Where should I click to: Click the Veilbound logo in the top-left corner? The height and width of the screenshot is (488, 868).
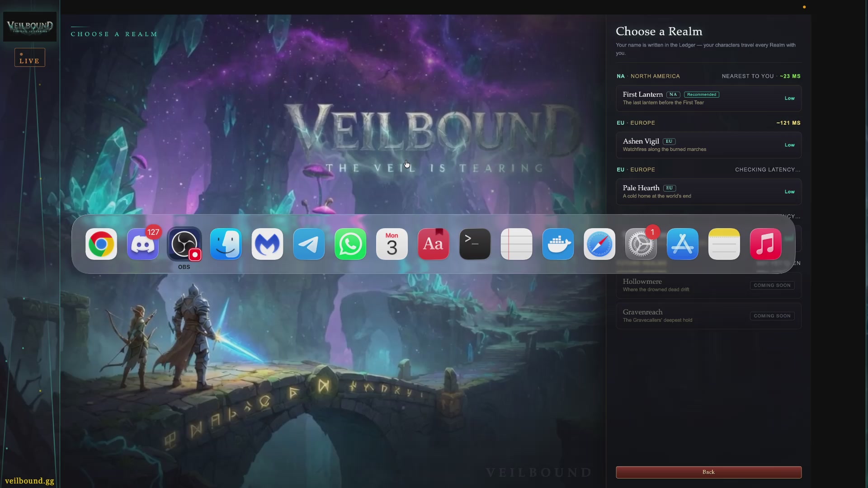[x=30, y=27]
